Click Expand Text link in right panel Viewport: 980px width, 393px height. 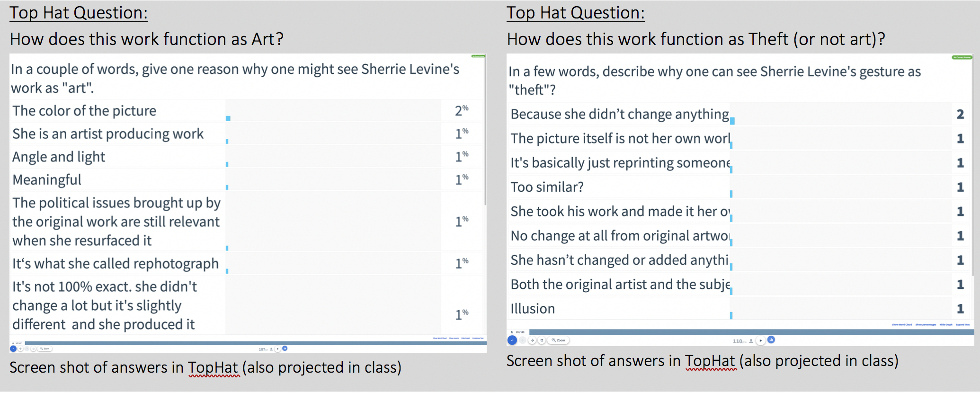click(x=962, y=325)
